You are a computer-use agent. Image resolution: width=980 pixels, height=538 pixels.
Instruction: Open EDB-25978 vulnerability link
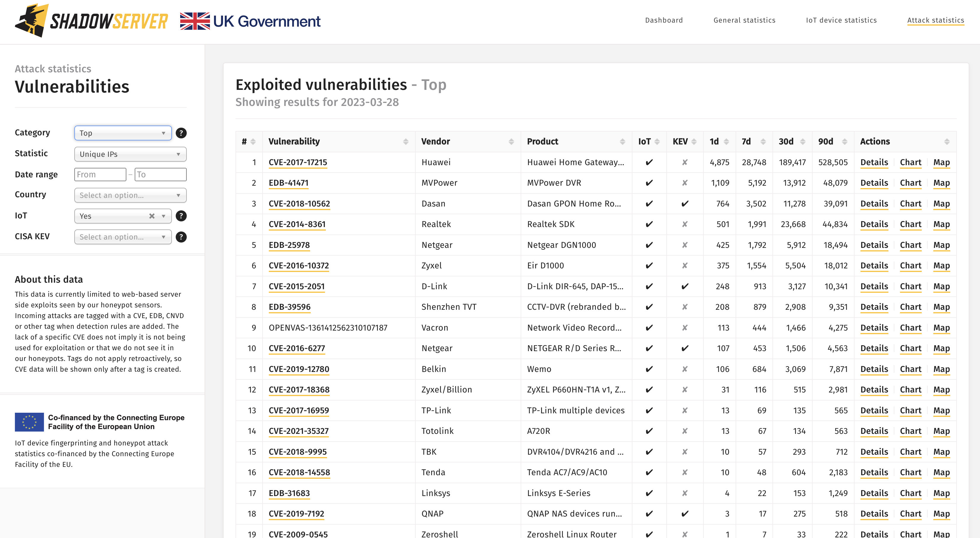pos(289,245)
